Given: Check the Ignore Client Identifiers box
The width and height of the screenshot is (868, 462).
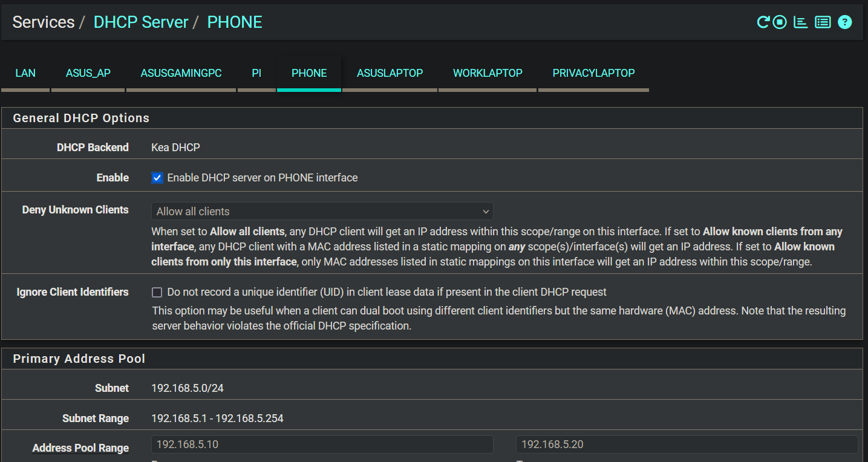Looking at the screenshot, I should point(157,293).
